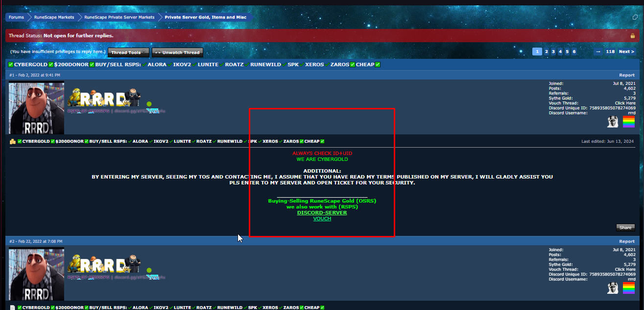The height and width of the screenshot is (310, 644).
Task: Click the RRRD minions username banner in post #2
Action: coord(104,264)
